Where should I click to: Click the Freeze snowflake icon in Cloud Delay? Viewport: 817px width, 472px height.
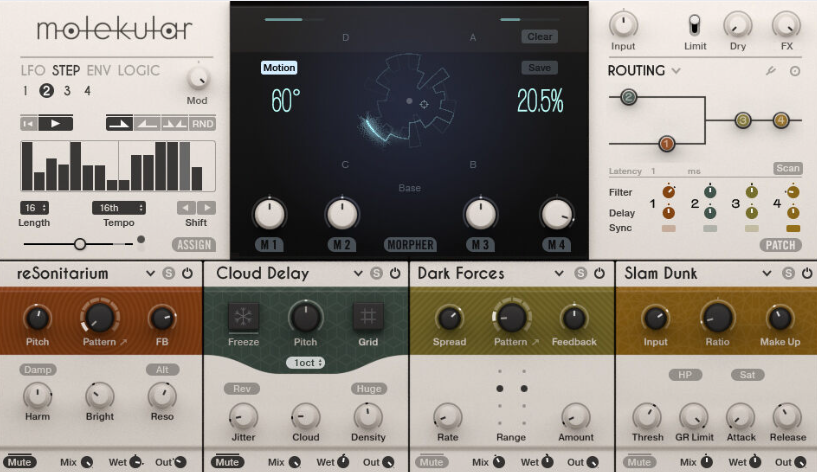[244, 318]
